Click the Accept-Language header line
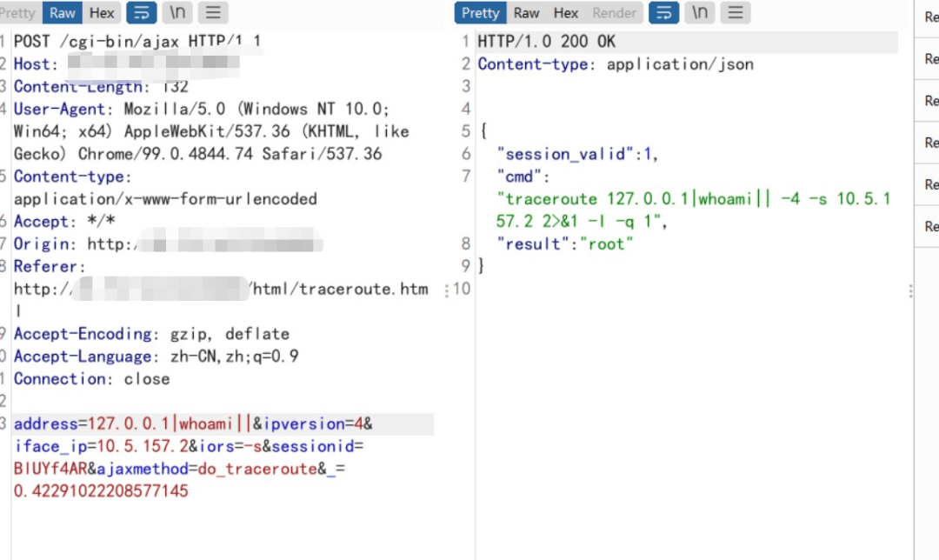This screenshot has height=560, width=939. [x=156, y=357]
